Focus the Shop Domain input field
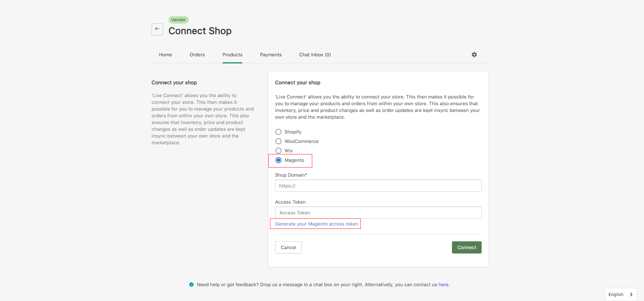This screenshot has height=301, width=644. pos(378,186)
